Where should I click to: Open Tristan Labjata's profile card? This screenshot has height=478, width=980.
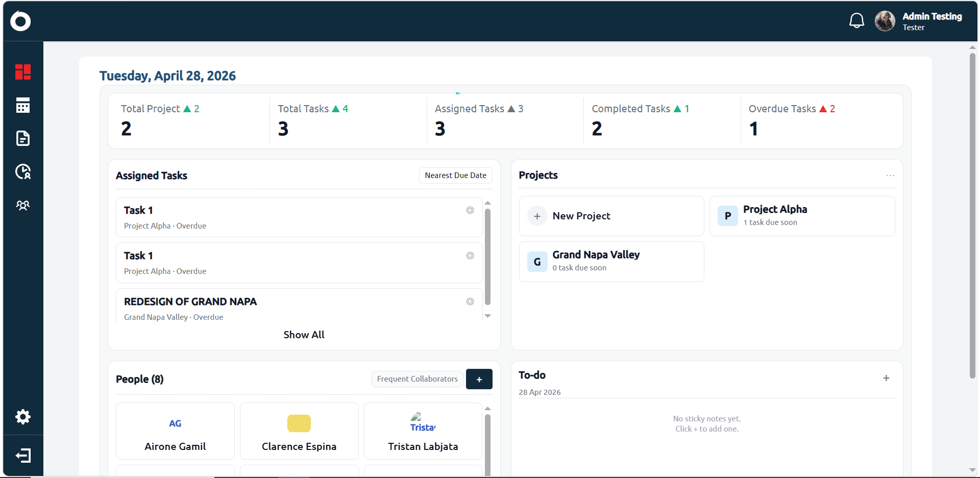[x=423, y=431]
